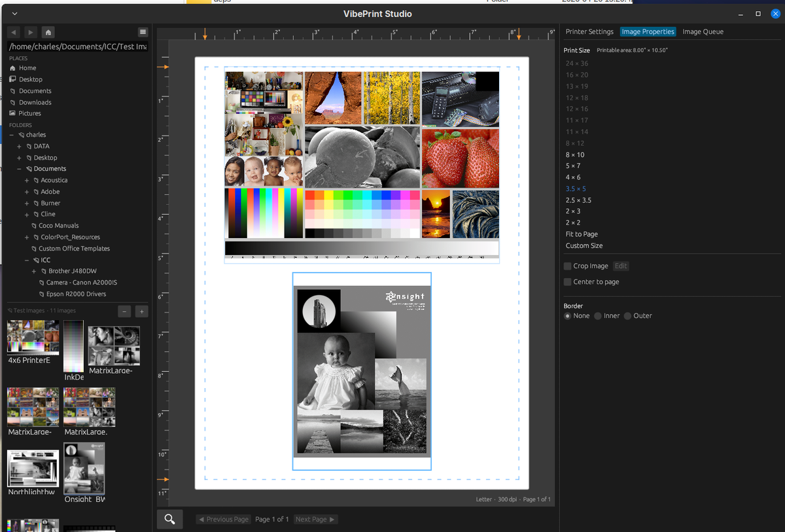Open the window menu chevron in title bar

tap(15, 14)
